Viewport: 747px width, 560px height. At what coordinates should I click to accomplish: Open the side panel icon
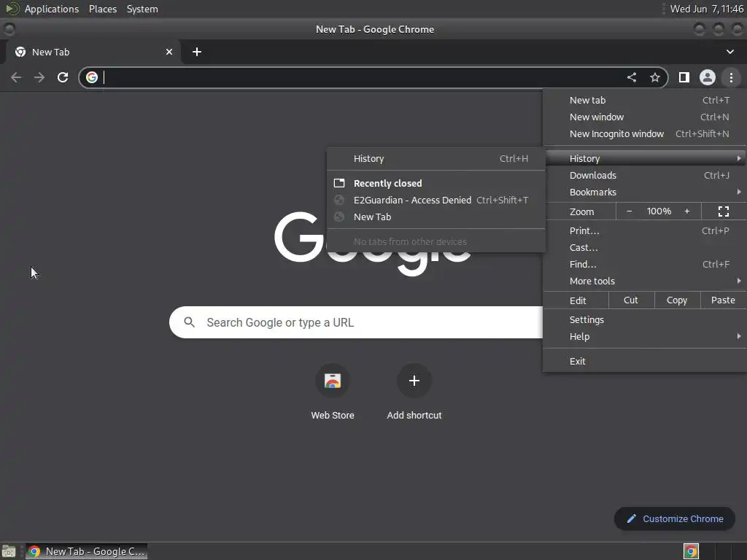684,77
